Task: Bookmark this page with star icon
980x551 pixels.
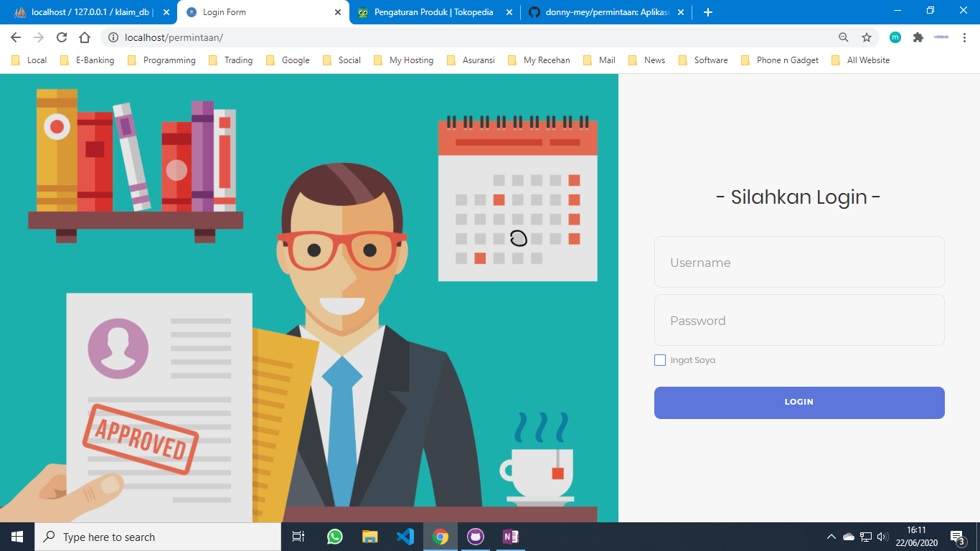Action: tap(867, 37)
